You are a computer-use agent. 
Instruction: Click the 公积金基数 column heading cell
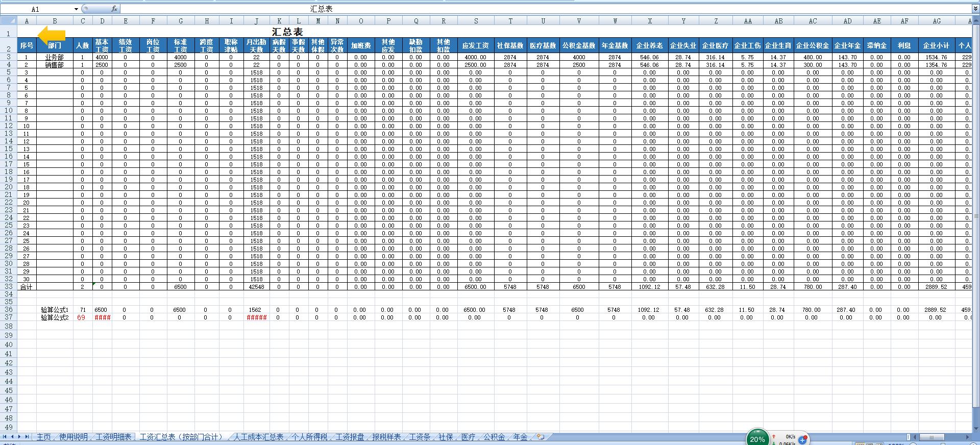(x=579, y=45)
